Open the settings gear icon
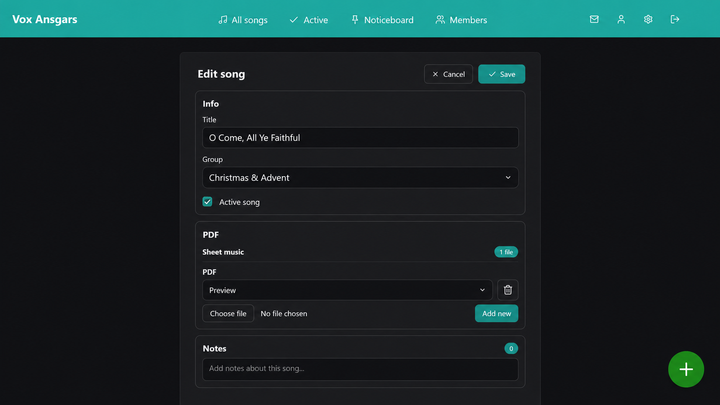The width and height of the screenshot is (720, 405). pos(648,19)
